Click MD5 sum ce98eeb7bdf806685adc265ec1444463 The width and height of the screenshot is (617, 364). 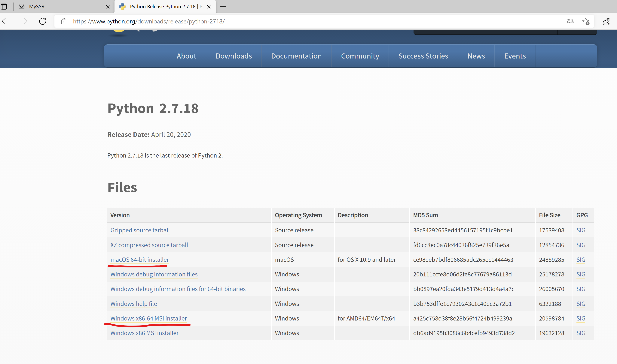463,260
